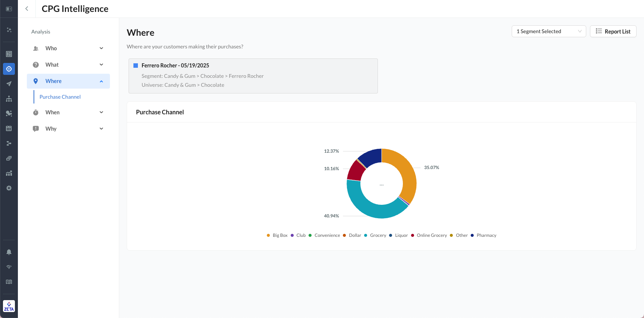
Task: Select the Why menu item
Action: [51, 129]
